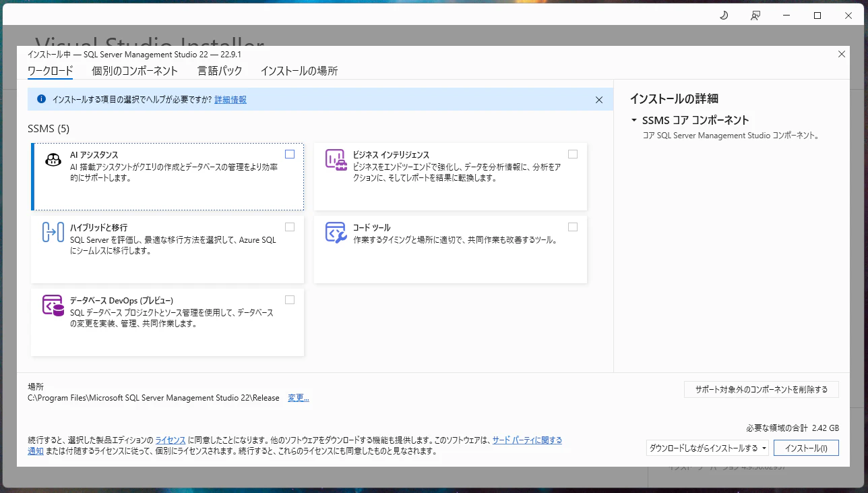Click the インストール(I) button
The image size is (868, 493).
[806, 448]
